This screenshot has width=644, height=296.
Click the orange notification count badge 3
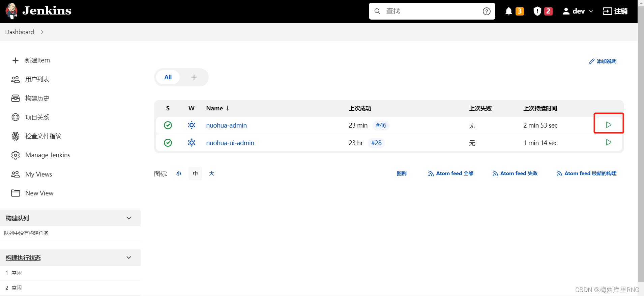point(520,11)
